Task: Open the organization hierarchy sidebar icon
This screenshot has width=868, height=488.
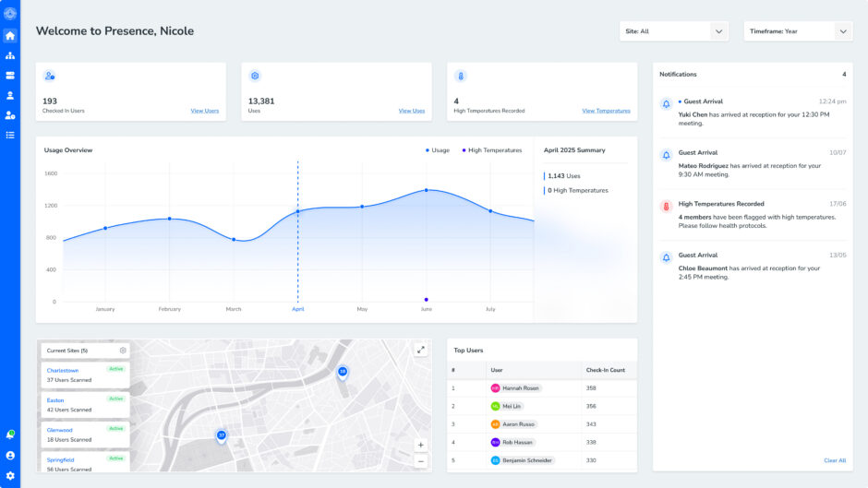Action: pyautogui.click(x=10, y=55)
